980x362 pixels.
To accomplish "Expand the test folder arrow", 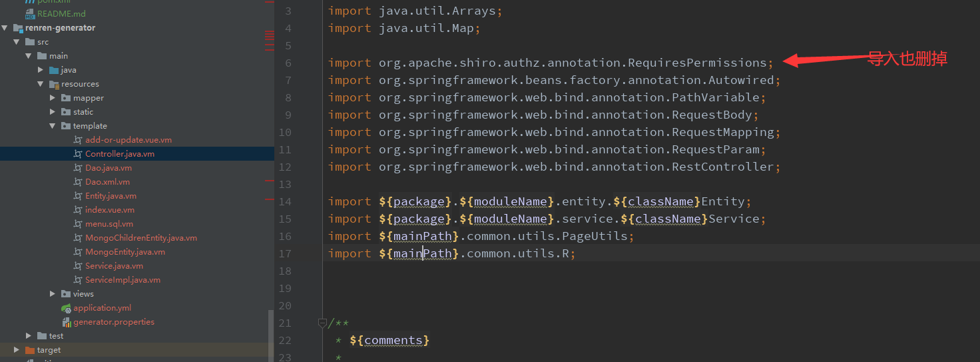I will pyautogui.click(x=29, y=336).
